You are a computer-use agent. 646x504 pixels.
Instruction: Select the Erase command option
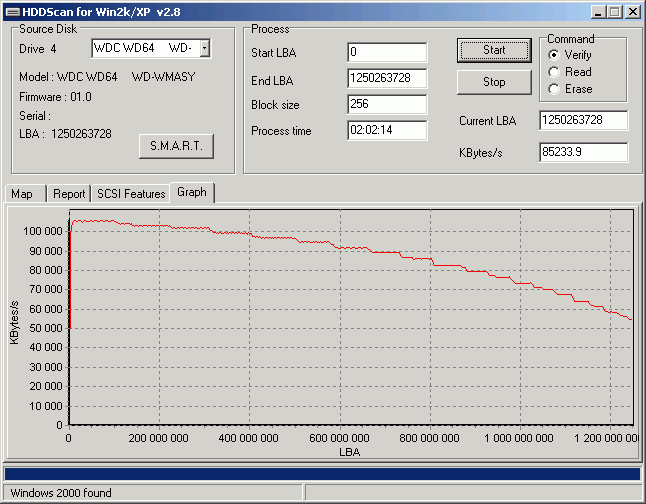click(554, 89)
